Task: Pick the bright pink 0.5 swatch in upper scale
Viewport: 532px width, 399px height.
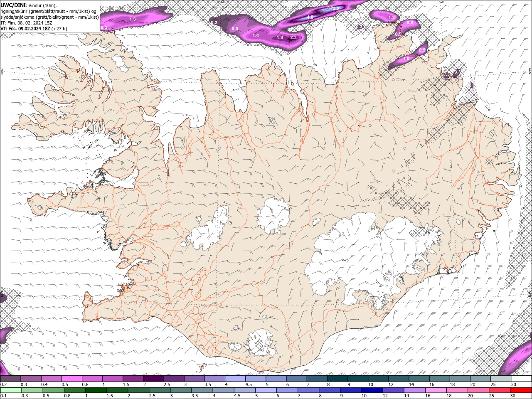Action: click(71, 379)
